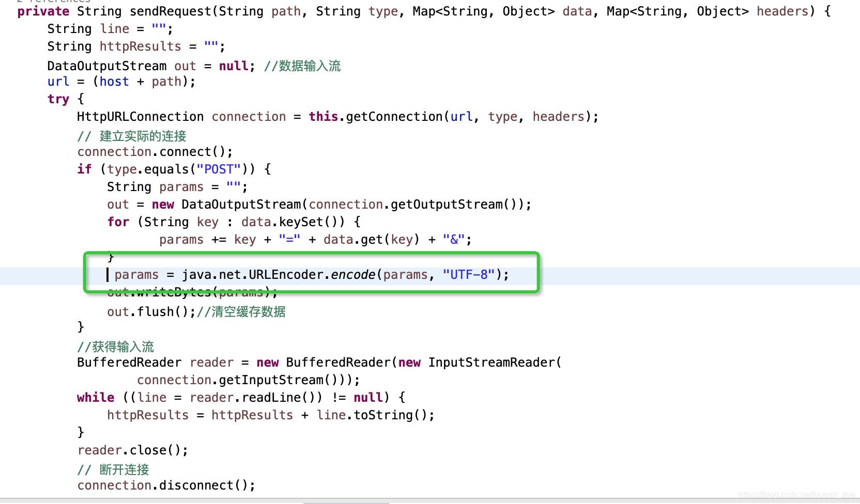
Task: Click the 'out.flush();' statement
Action: tap(151, 312)
